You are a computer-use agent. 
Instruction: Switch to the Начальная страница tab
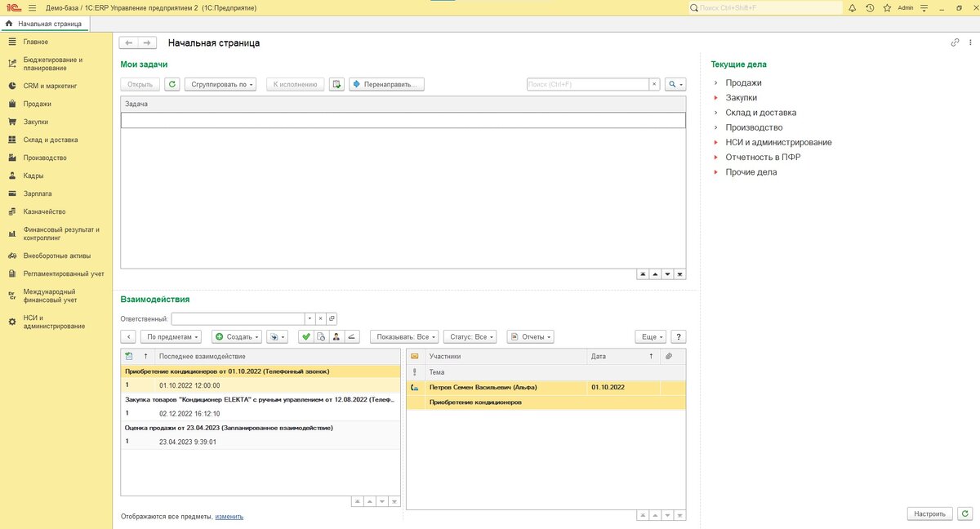point(45,24)
